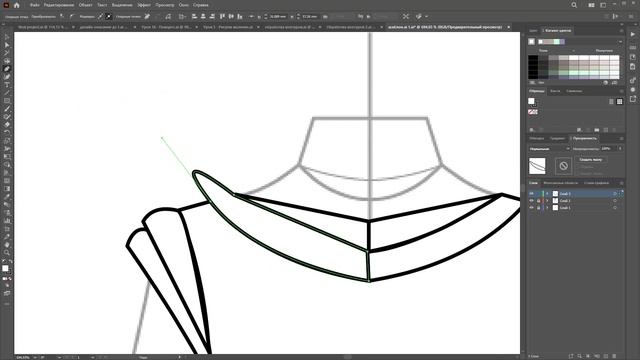Click horizontal align center icon
640x360 pixels.
203,16
